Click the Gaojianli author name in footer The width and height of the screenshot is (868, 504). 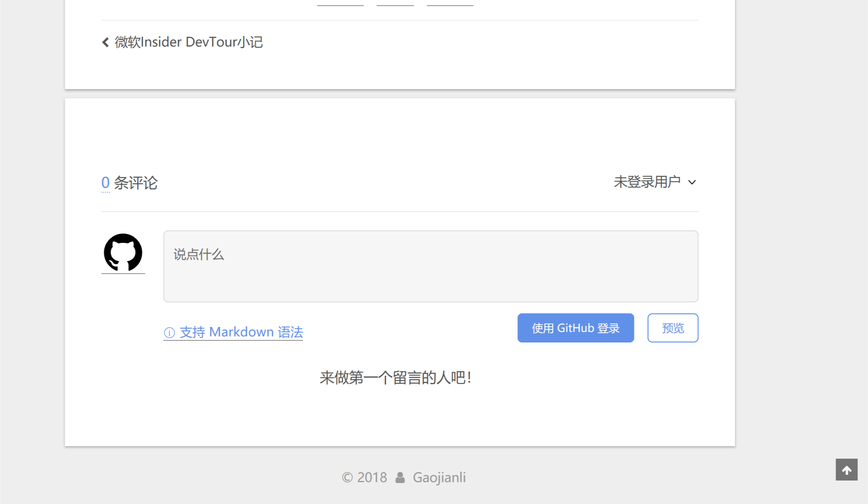[x=439, y=478]
